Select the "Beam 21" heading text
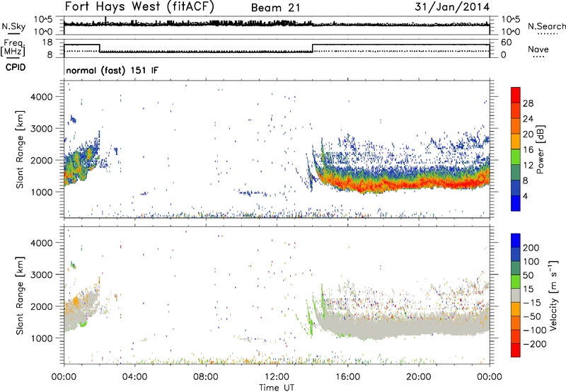The width and height of the screenshot is (566, 392). pos(275,8)
